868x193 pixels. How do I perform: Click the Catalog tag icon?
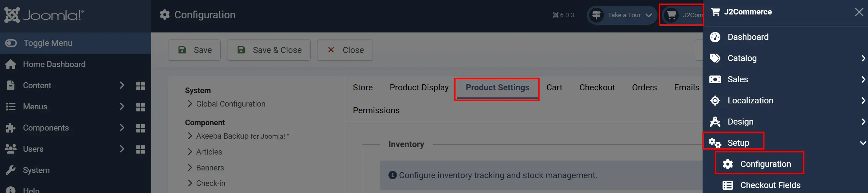point(715,58)
